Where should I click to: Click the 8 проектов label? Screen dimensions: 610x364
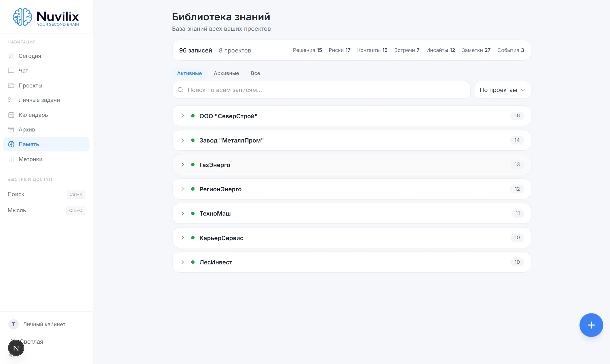point(235,50)
